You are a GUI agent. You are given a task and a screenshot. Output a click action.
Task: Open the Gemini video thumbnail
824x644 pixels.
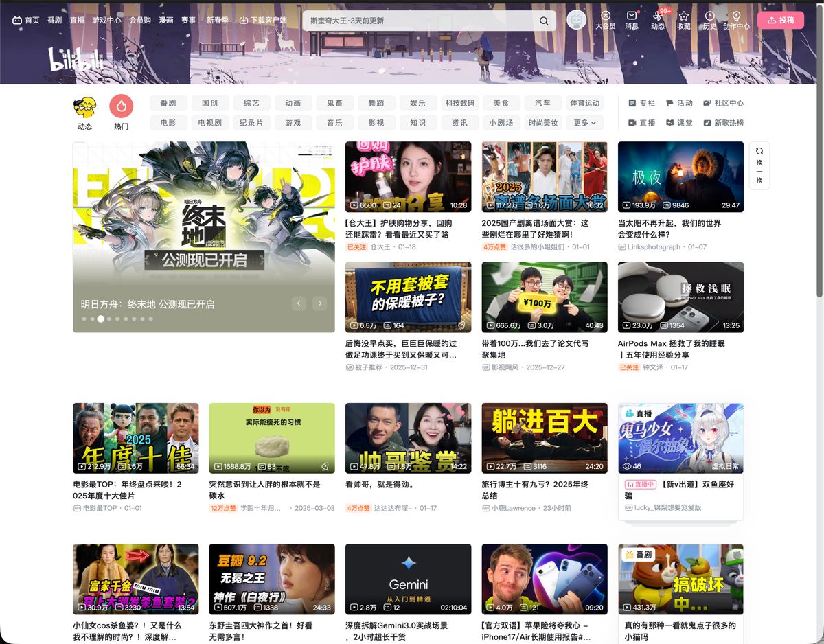pos(408,579)
